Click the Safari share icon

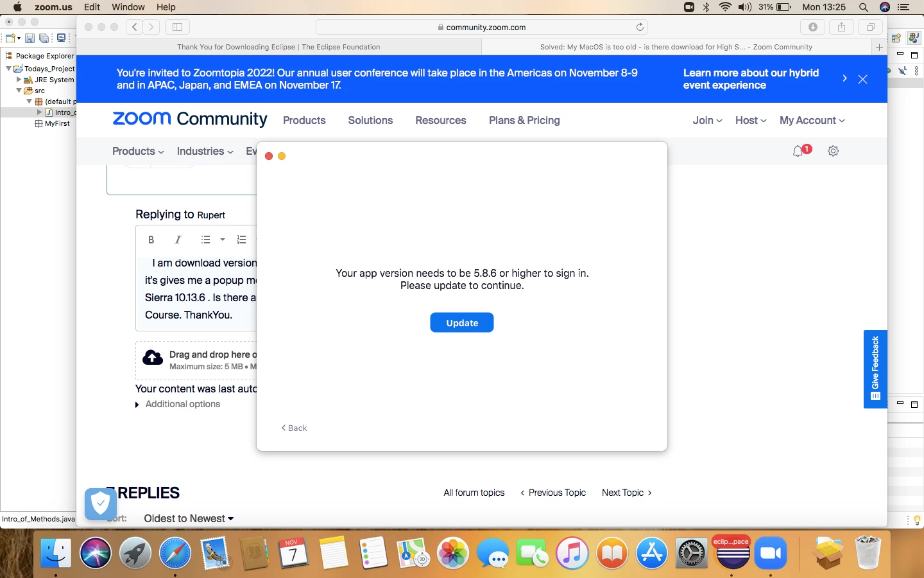[841, 27]
